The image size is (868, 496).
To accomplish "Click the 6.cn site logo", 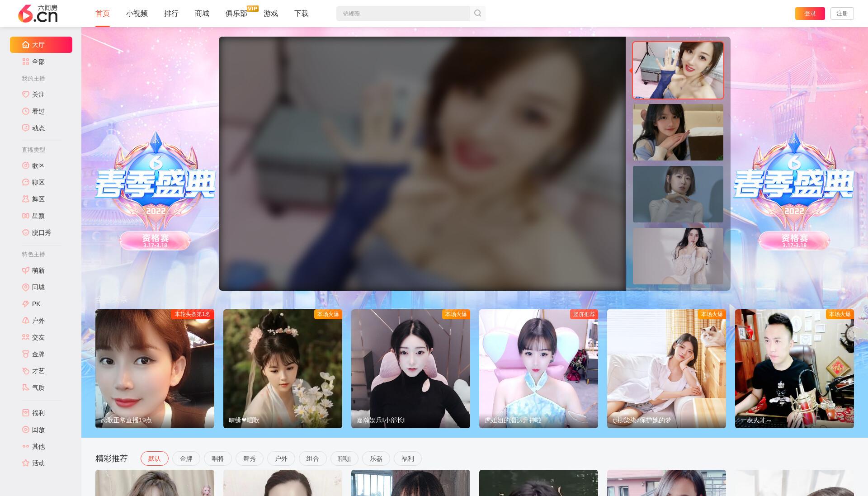I will coord(38,14).
